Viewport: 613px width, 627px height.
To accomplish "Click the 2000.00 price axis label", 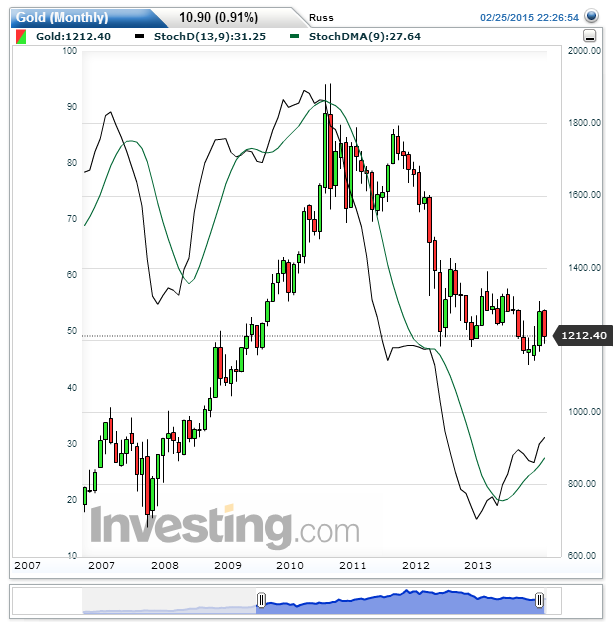I will click(584, 51).
